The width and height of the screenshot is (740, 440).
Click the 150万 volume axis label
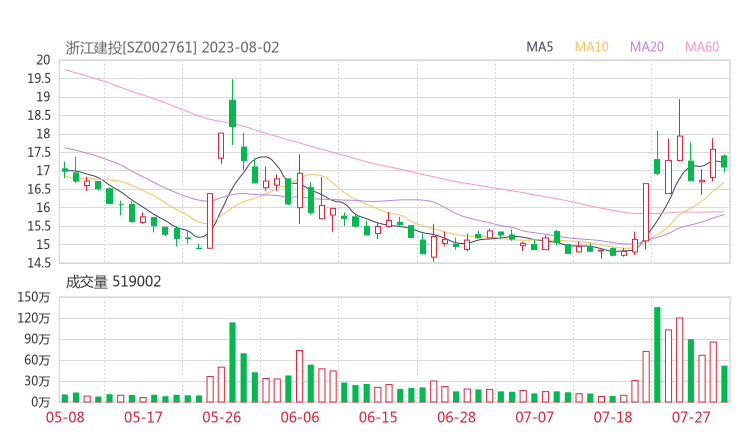pos(34,297)
